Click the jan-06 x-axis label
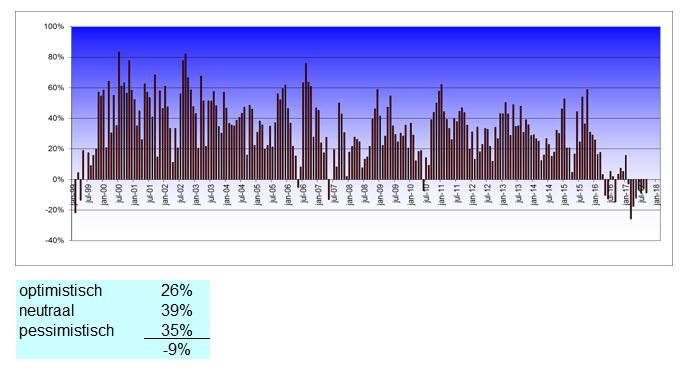Image resolution: width=686 pixels, height=373 pixels. [x=288, y=195]
